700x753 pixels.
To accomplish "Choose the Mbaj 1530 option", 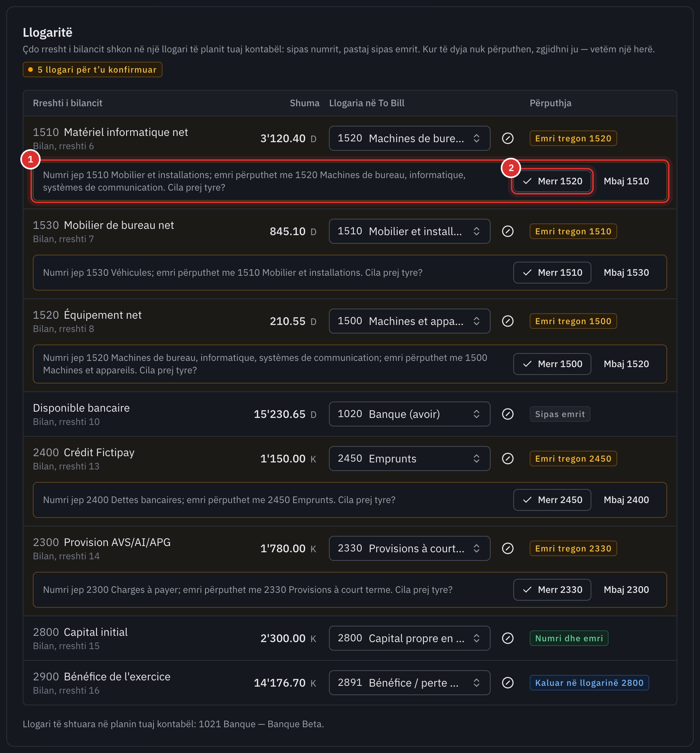I will click(x=626, y=273).
